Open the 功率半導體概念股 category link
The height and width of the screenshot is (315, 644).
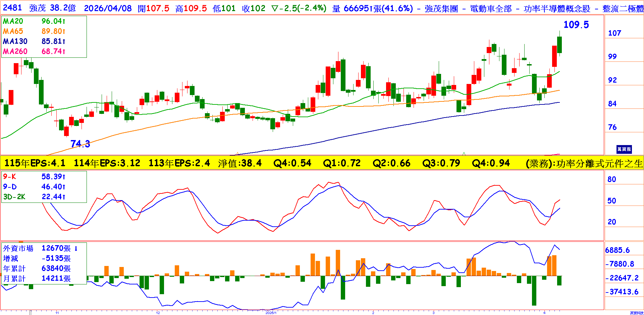pos(557,9)
